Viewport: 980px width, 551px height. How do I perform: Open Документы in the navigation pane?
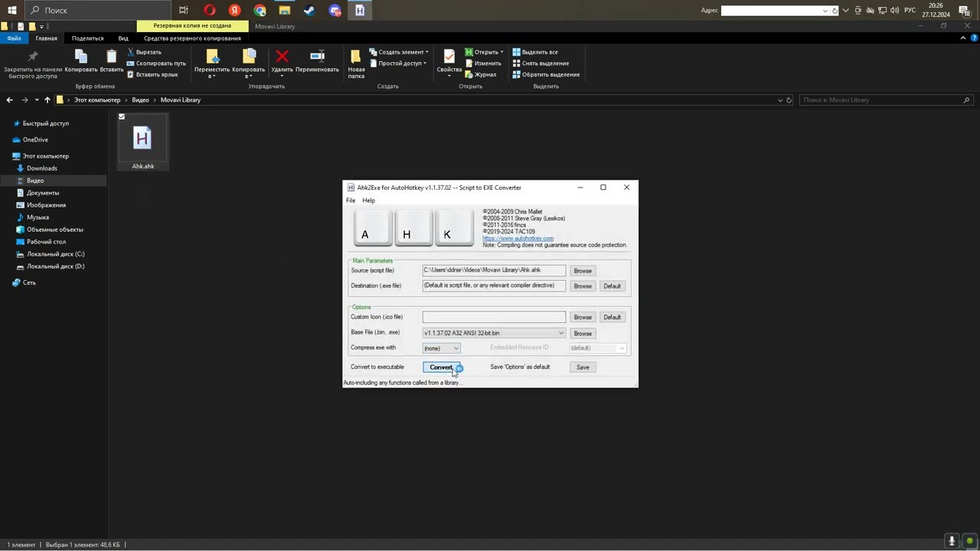click(x=43, y=193)
